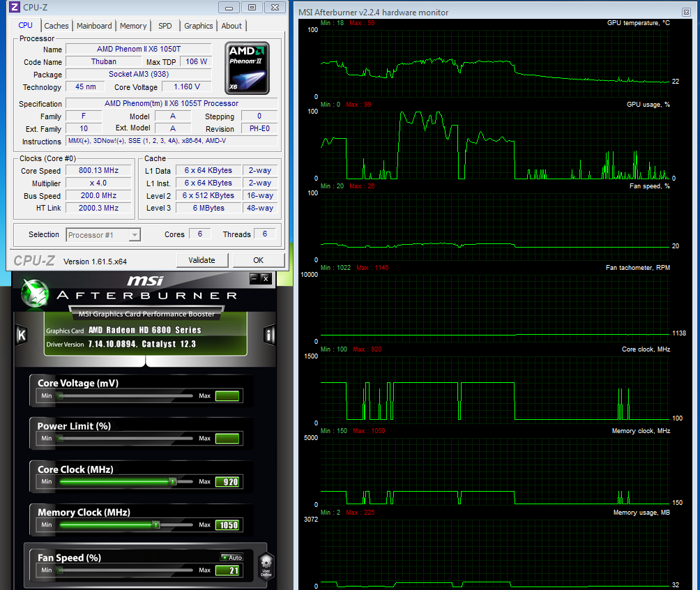Click the 'Version 1.61.5.x64' text in CPU-Z
Image resolution: width=700 pixels, height=590 pixels.
point(95,262)
